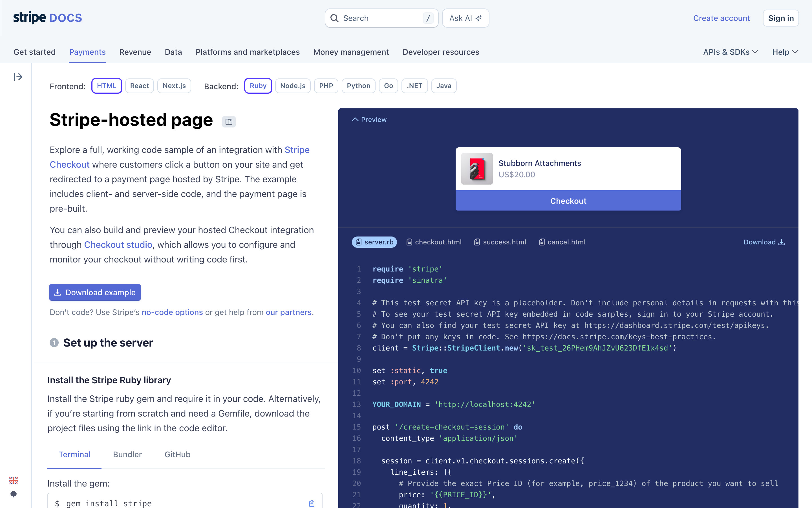The height and width of the screenshot is (508, 812).
Task: Click Download example button
Action: 95,292
